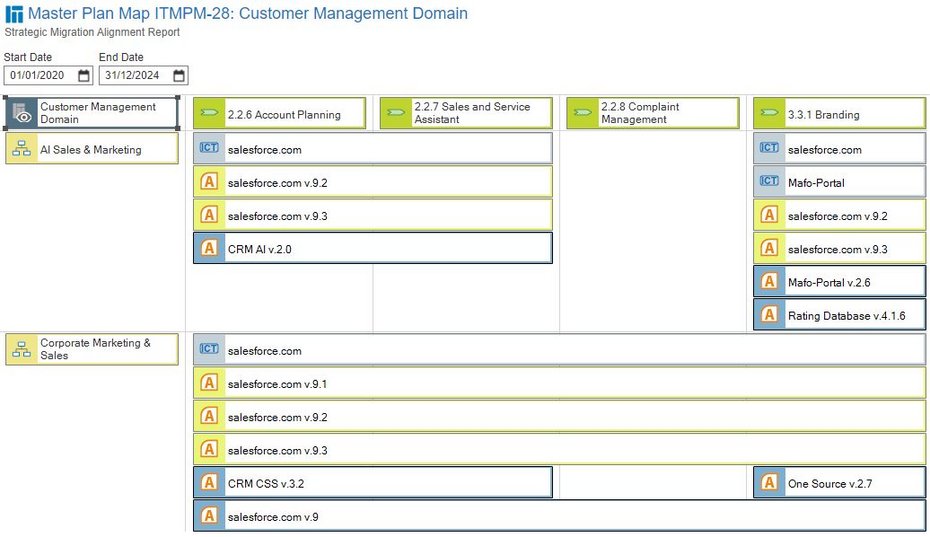Select the Mafo-Portal v.2.6 entry
The height and width of the screenshot is (537, 930).
coord(840,281)
